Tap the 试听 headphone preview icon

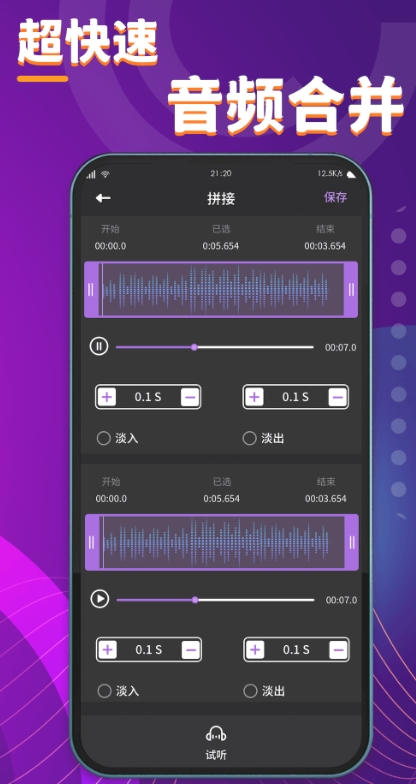click(x=216, y=734)
